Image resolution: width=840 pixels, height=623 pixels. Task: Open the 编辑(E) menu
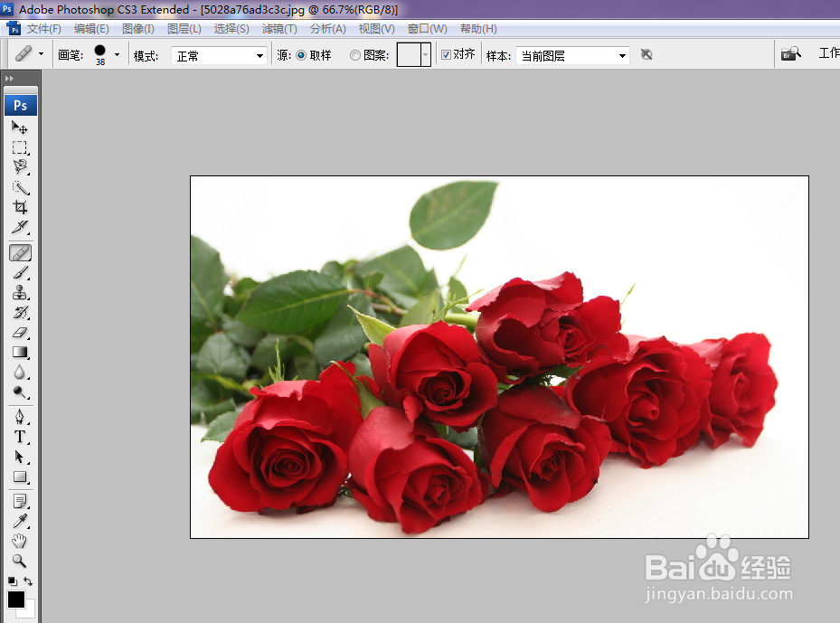pos(91,29)
